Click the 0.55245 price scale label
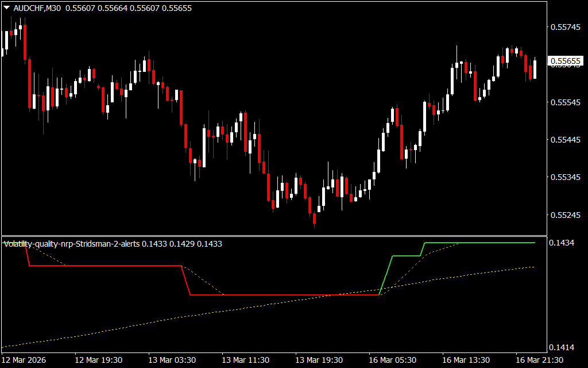 pyautogui.click(x=564, y=216)
